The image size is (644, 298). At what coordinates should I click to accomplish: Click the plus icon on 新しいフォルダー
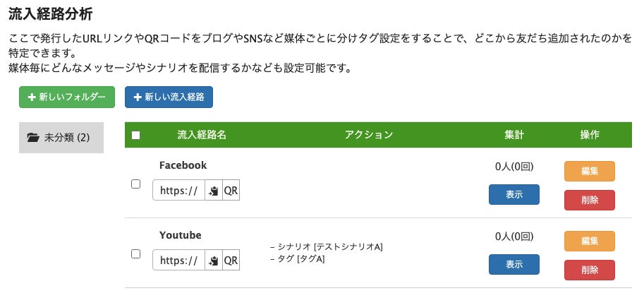[31, 97]
